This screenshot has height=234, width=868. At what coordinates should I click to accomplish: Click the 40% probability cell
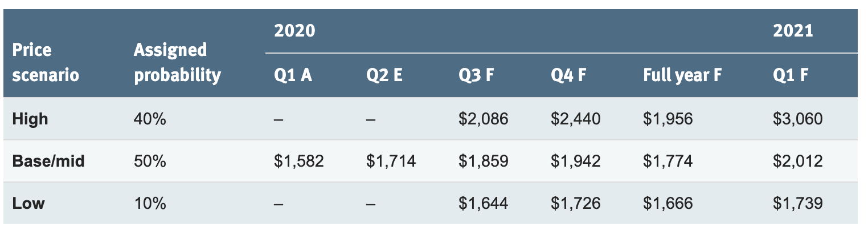click(x=150, y=119)
